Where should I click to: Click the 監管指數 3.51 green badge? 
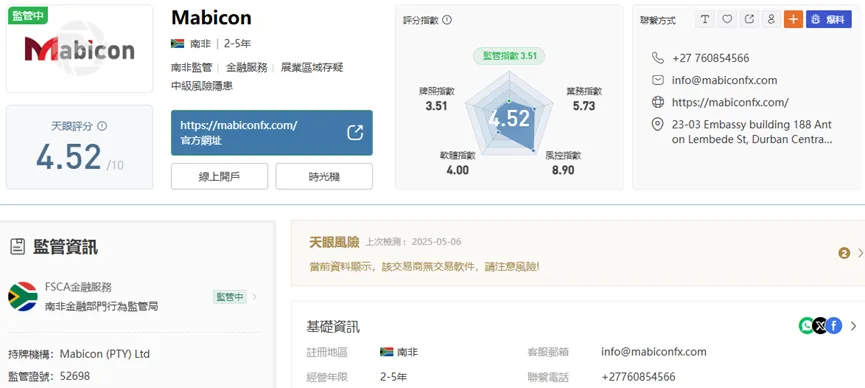click(x=509, y=56)
